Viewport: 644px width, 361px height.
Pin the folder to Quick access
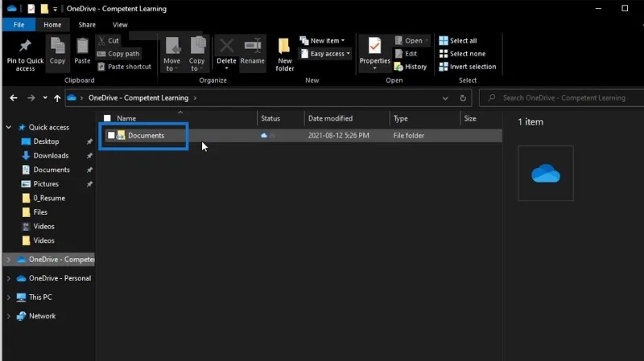click(x=25, y=55)
